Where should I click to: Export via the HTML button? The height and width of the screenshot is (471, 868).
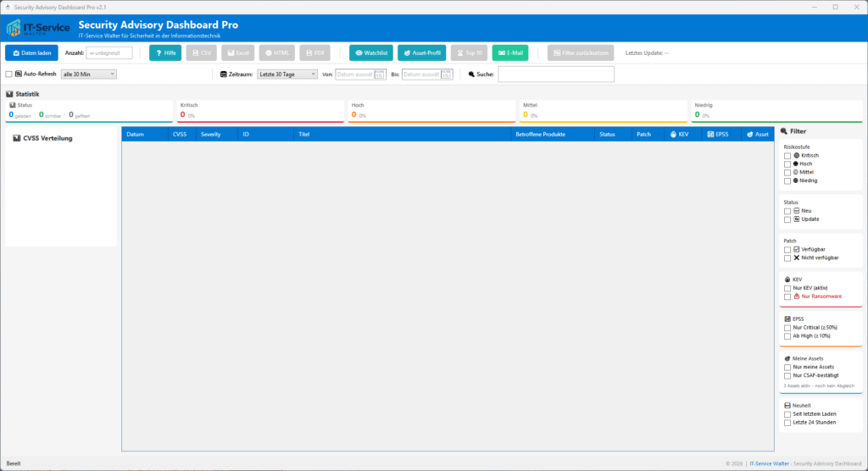tap(277, 53)
